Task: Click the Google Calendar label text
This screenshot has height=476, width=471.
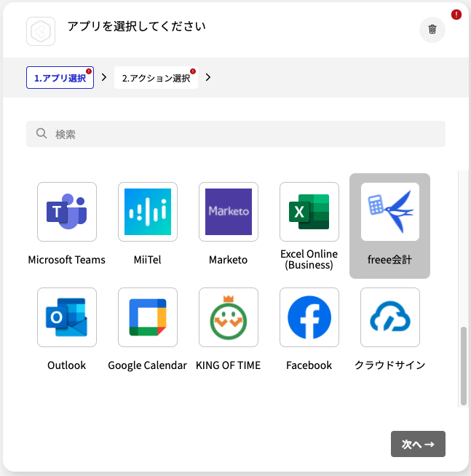Action: pos(148,365)
